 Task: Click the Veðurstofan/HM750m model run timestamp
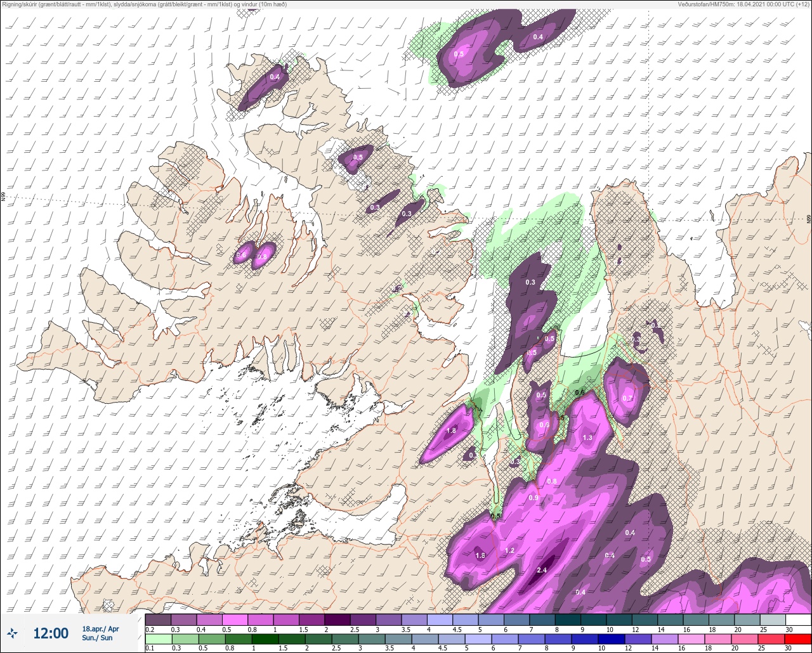pos(743,4)
